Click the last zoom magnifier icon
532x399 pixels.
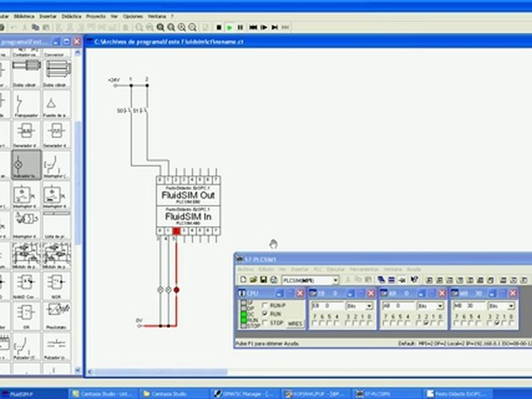tap(192, 28)
